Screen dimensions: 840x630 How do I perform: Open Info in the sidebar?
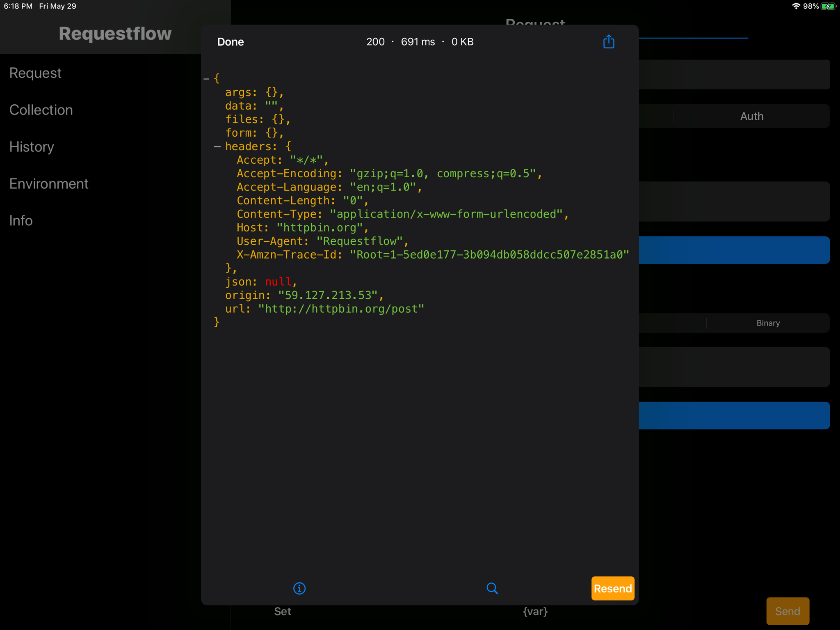pos(21,221)
